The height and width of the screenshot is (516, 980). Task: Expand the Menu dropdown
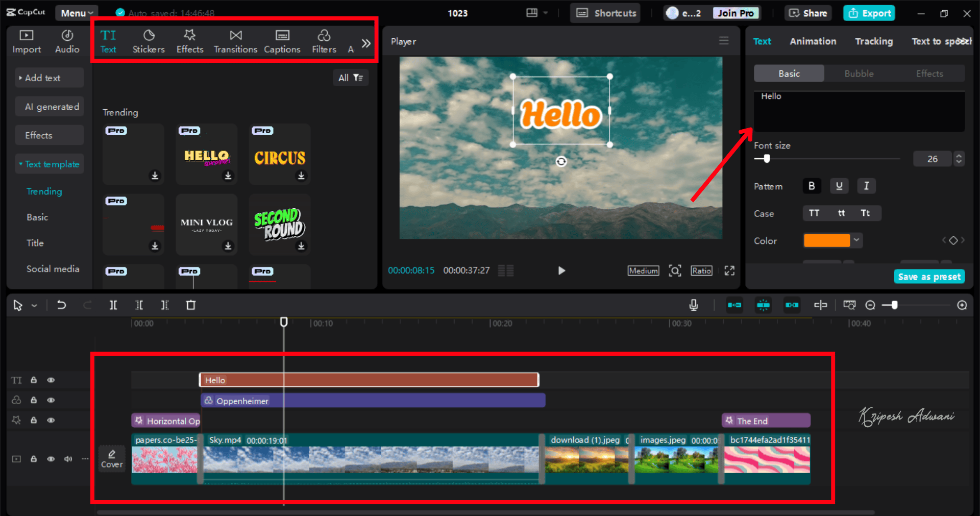tap(77, 13)
